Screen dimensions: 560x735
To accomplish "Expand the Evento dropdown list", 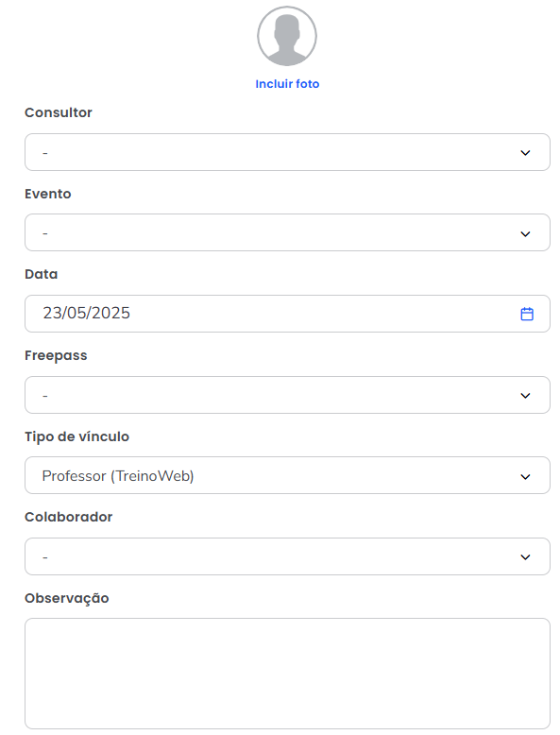I will coord(287,232).
